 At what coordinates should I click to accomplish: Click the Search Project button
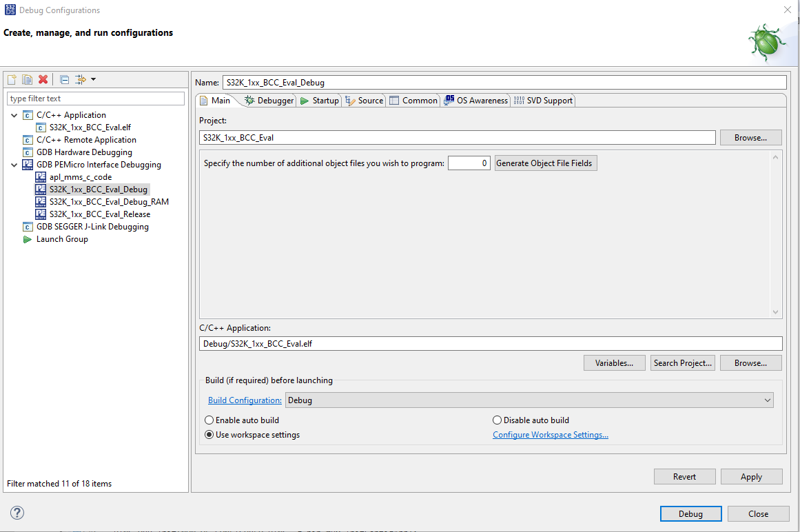pyautogui.click(x=682, y=363)
